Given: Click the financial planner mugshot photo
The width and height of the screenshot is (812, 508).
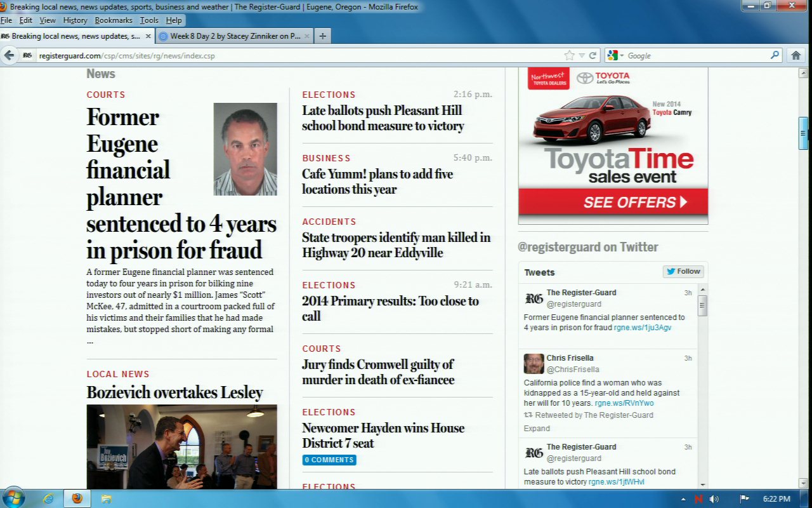Looking at the screenshot, I should point(245,149).
